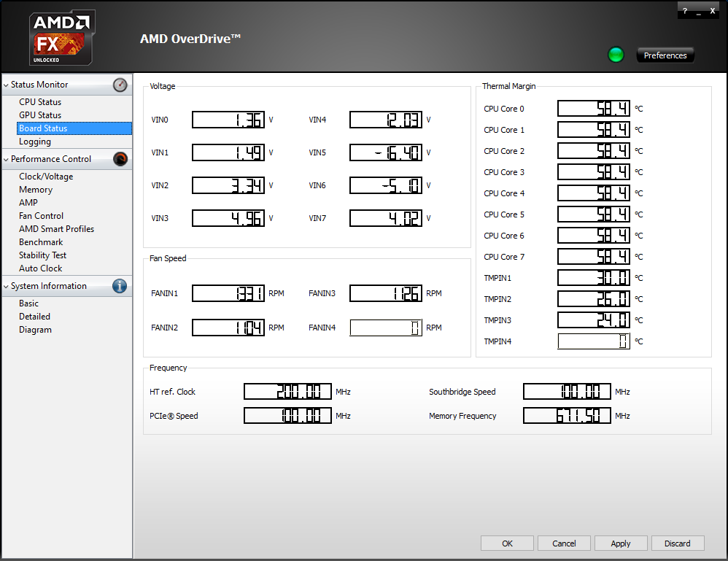Open Fan Control settings
Viewport: 728px width, 561px height.
pyautogui.click(x=42, y=216)
